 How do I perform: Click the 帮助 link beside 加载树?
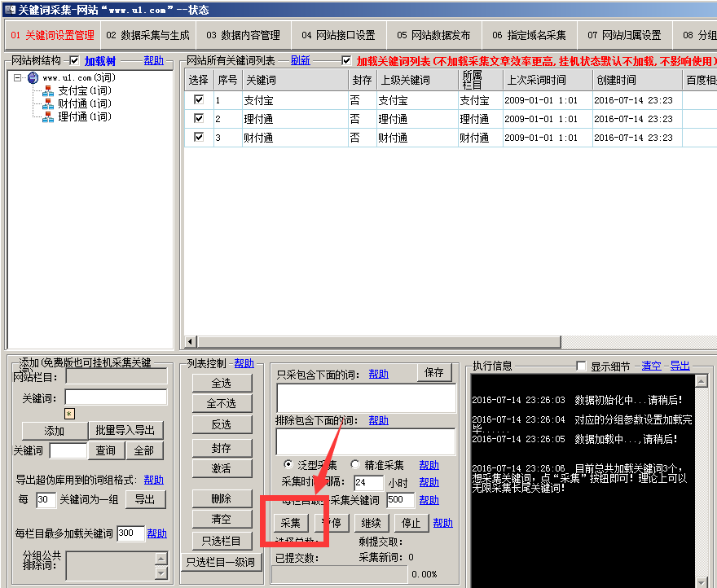pos(154,60)
